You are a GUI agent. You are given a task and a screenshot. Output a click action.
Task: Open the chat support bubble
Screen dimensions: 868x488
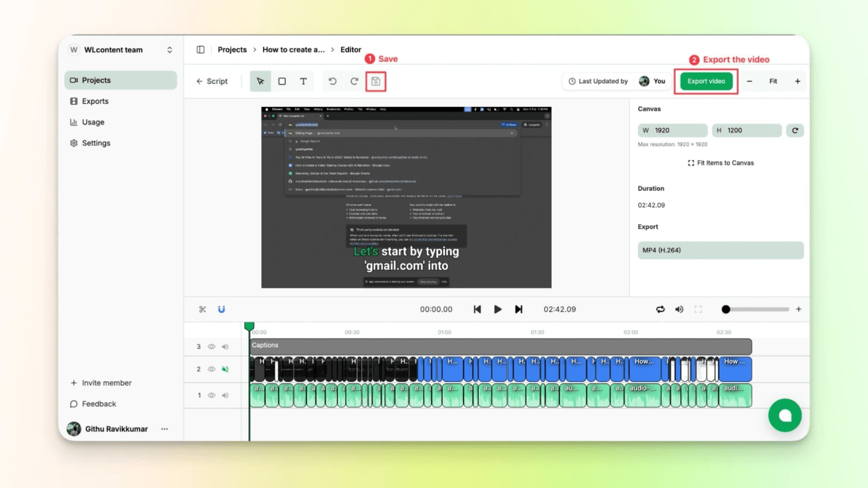[785, 415]
